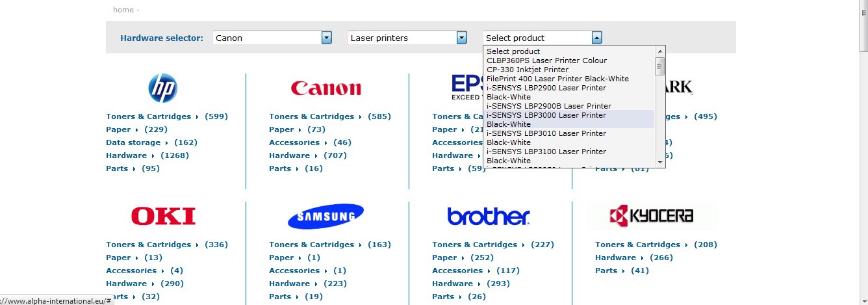
Task: Click product list scrollbar down arrow
Action: click(660, 163)
